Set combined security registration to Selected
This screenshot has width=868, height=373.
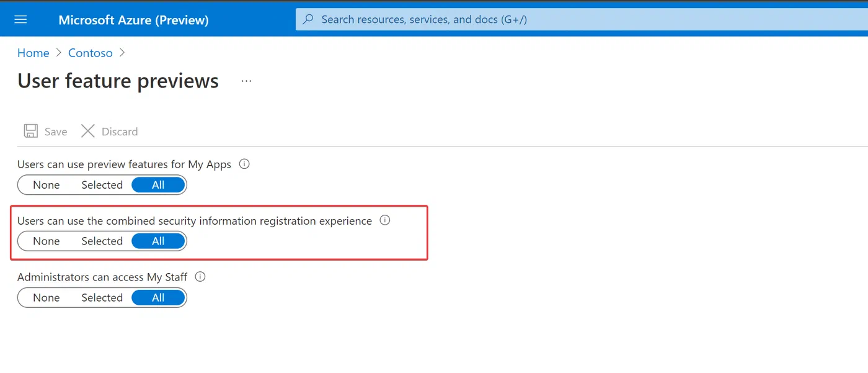102,241
